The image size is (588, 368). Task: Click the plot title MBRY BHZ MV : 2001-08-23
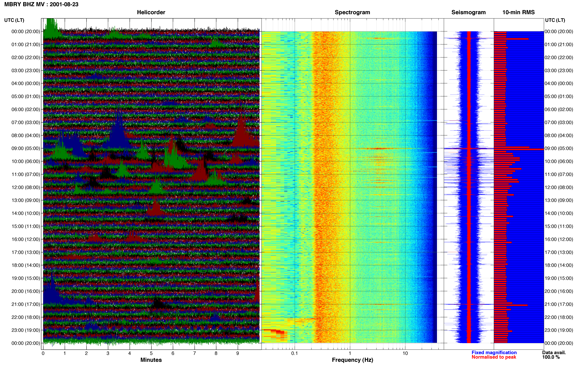click(41, 4)
